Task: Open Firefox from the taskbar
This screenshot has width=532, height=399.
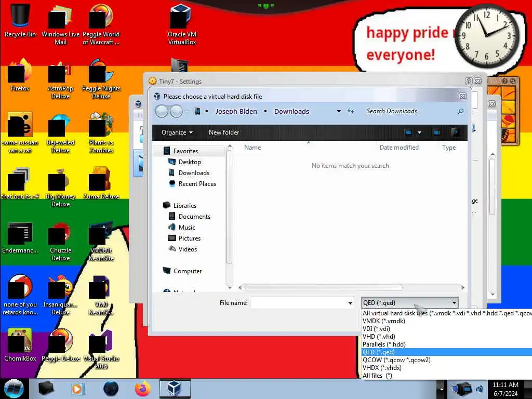Action: pyautogui.click(x=142, y=389)
